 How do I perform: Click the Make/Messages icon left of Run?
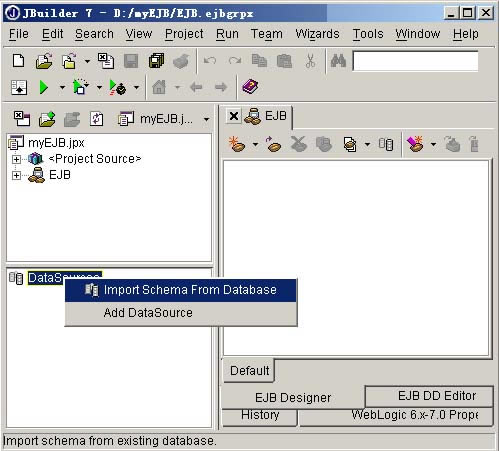(19, 88)
